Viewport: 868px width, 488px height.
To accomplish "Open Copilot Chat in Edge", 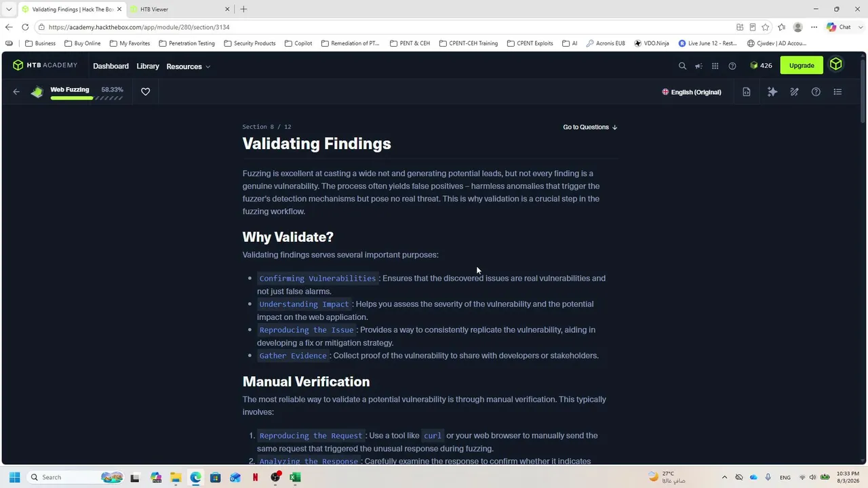I will click(839, 27).
